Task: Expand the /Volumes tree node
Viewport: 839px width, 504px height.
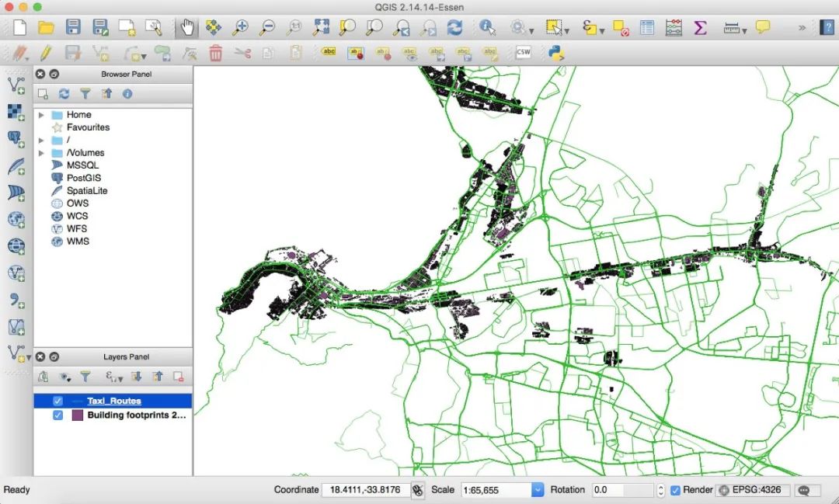Action: pos(41,153)
